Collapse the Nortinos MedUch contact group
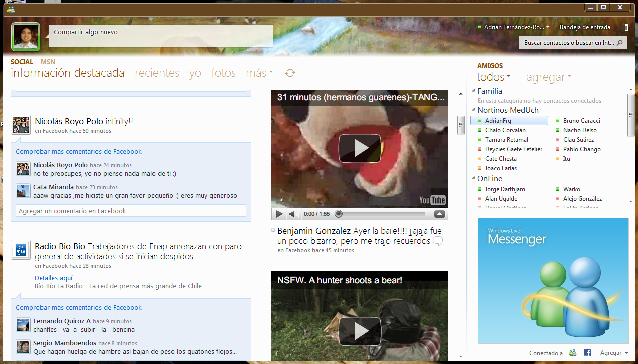 pos(473,110)
